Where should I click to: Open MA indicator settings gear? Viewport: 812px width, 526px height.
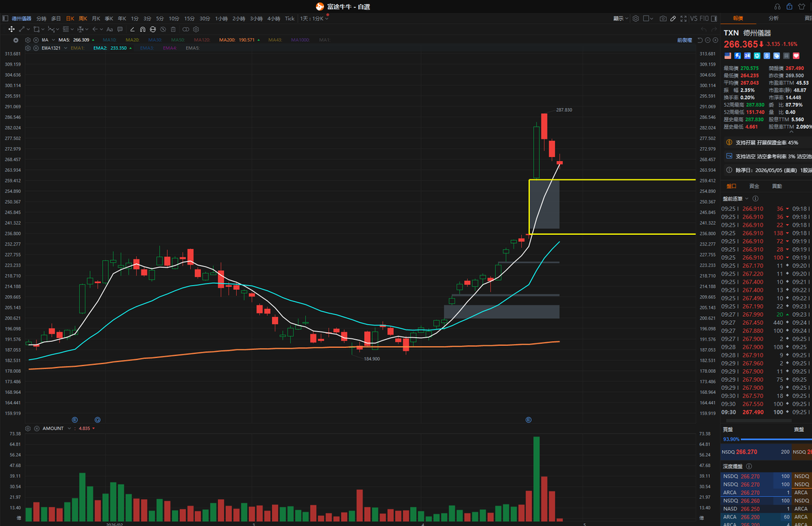[x=28, y=40]
